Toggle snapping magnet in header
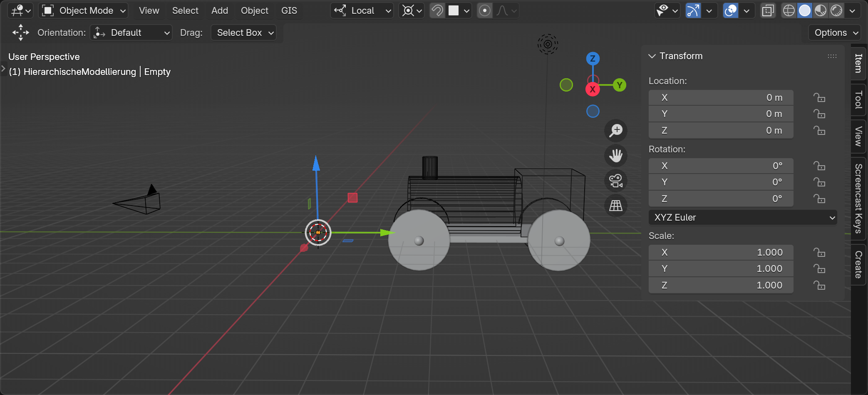The height and width of the screenshot is (395, 868). click(437, 10)
